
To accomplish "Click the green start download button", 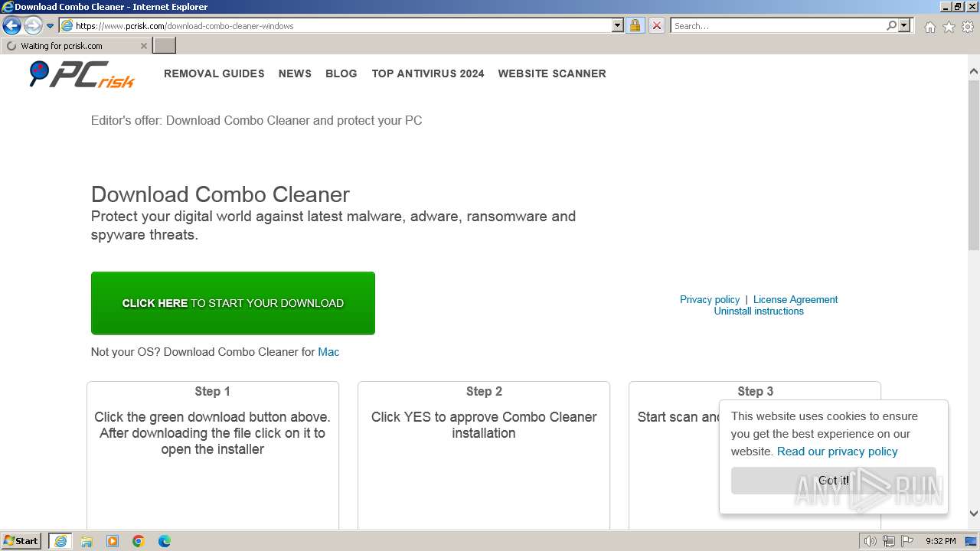I will 233,303.
